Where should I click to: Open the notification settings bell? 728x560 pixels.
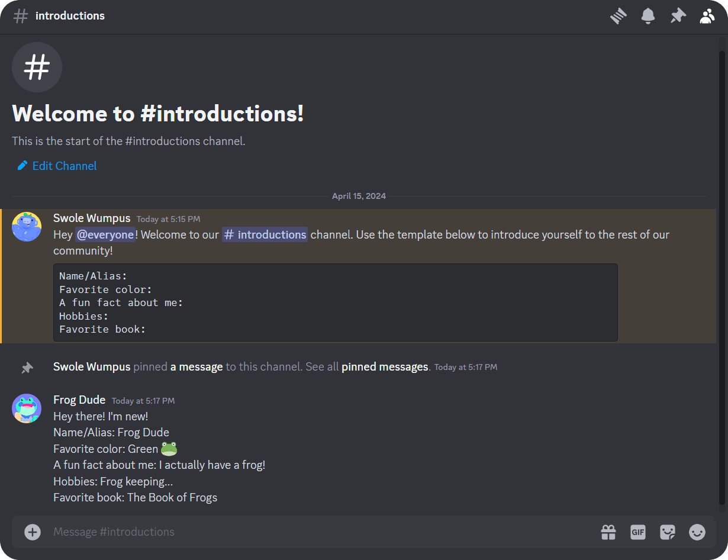click(648, 16)
